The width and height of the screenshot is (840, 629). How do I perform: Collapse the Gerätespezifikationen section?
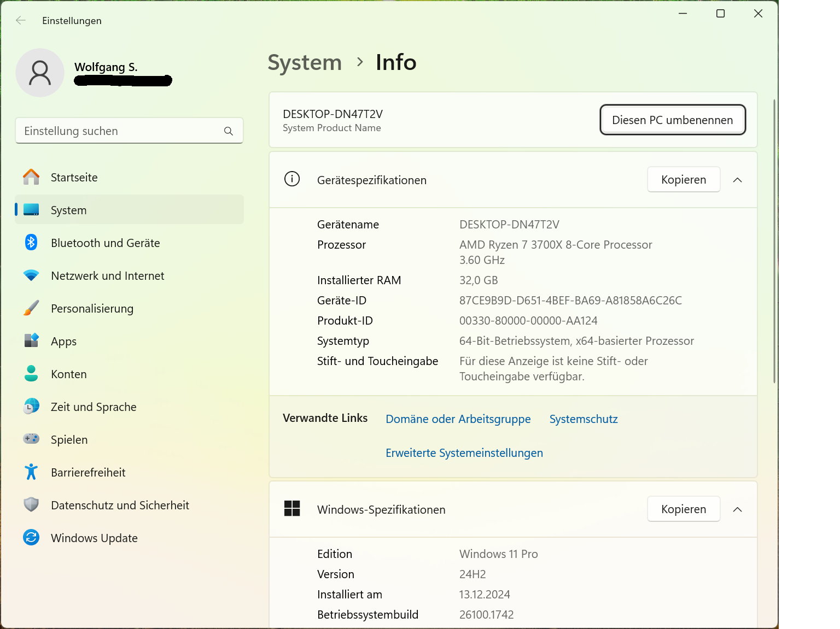tap(737, 180)
